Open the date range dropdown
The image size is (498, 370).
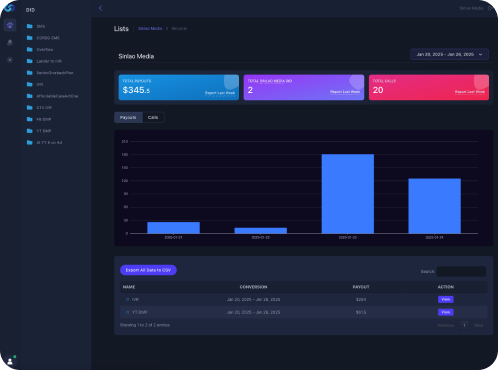pyautogui.click(x=449, y=54)
